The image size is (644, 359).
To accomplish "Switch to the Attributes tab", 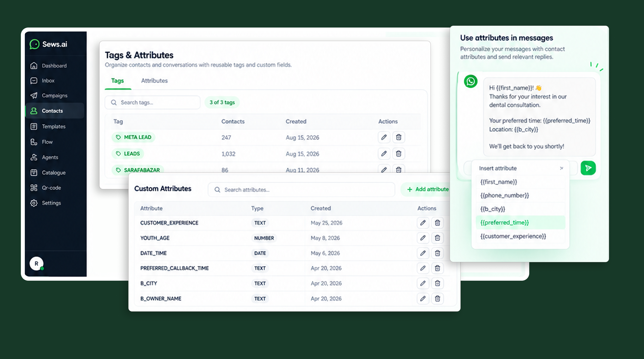I will click(x=154, y=81).
